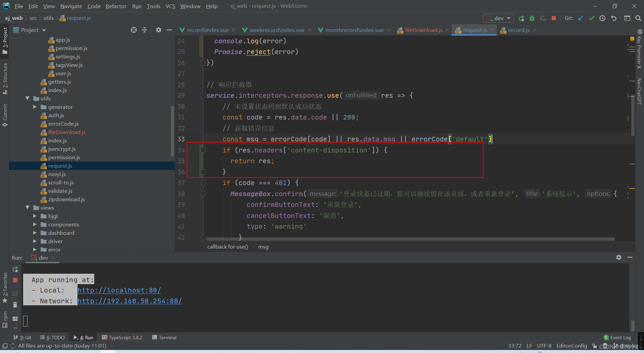Screen dimensions: 644x353
Task: Open TypeScript 3.8.2 tool window
Action: coord(122,338)
